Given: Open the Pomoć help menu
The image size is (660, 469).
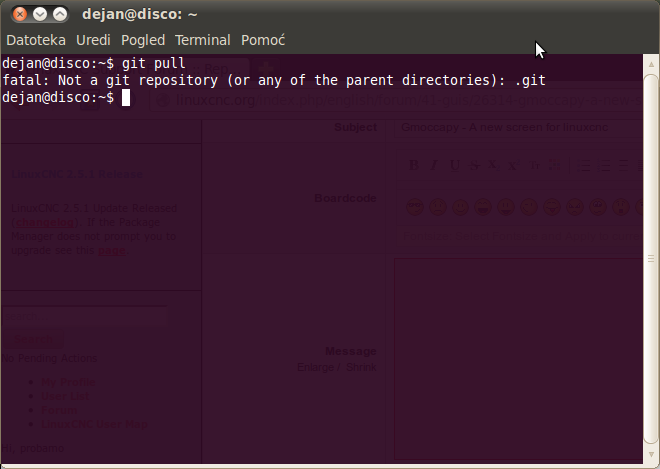Looking at the screenshot, I should [263, 40].
